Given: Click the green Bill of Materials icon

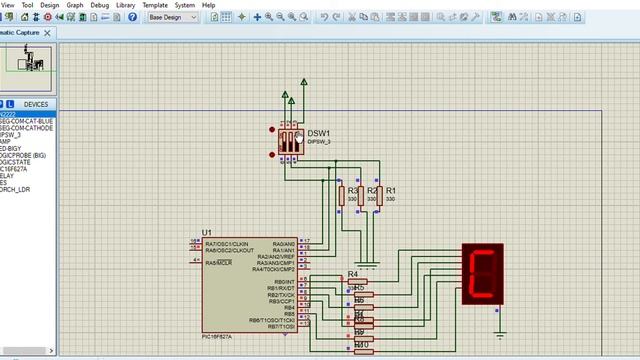Looking at the screenshot, I should coord(82,17).
